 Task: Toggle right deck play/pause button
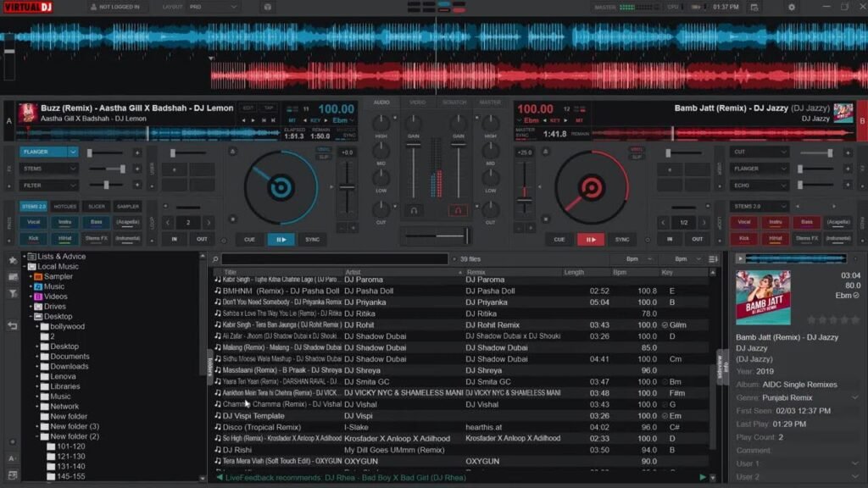click(591, 240)
